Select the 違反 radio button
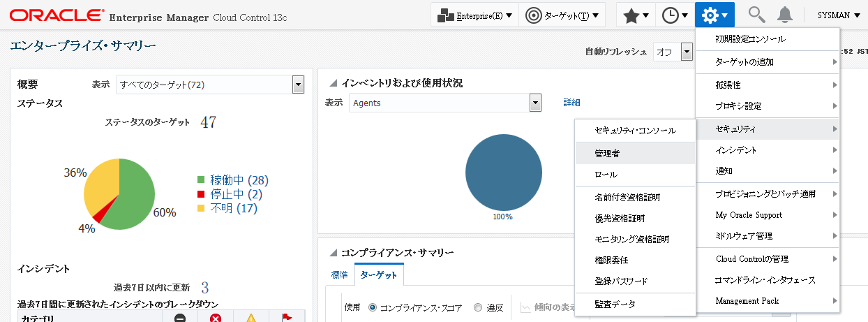 pos(478,307)
